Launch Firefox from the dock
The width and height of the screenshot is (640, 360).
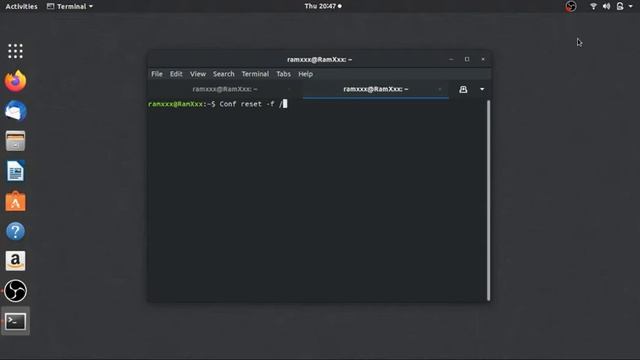coord(16,81)
